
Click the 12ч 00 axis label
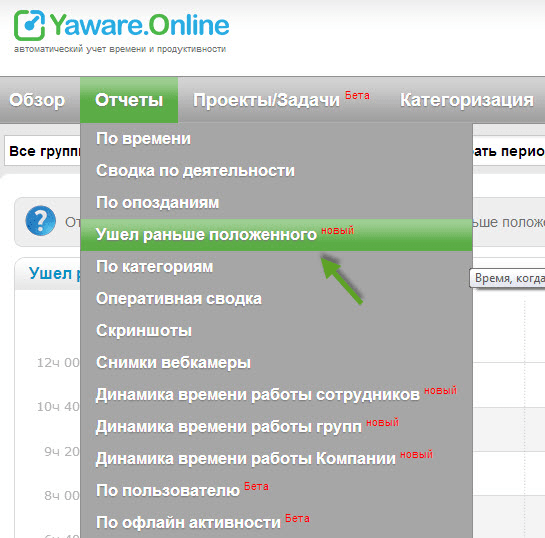(x=58, y=362)
